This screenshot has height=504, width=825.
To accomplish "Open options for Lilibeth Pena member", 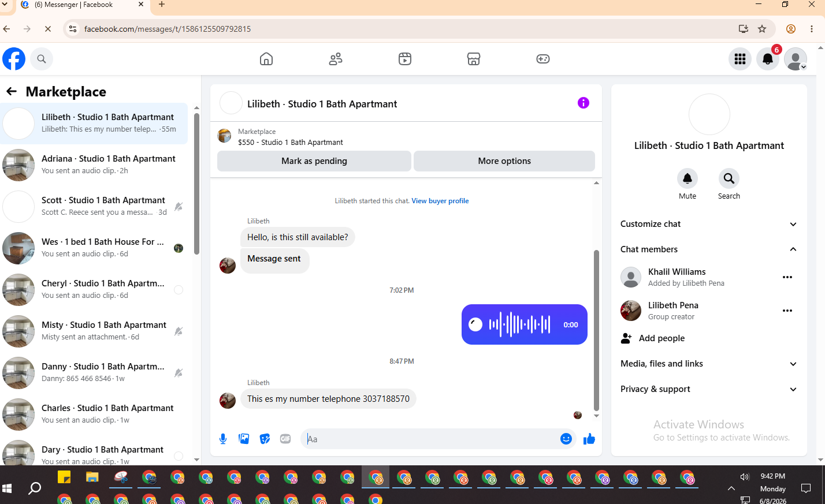I will (787, 311).
